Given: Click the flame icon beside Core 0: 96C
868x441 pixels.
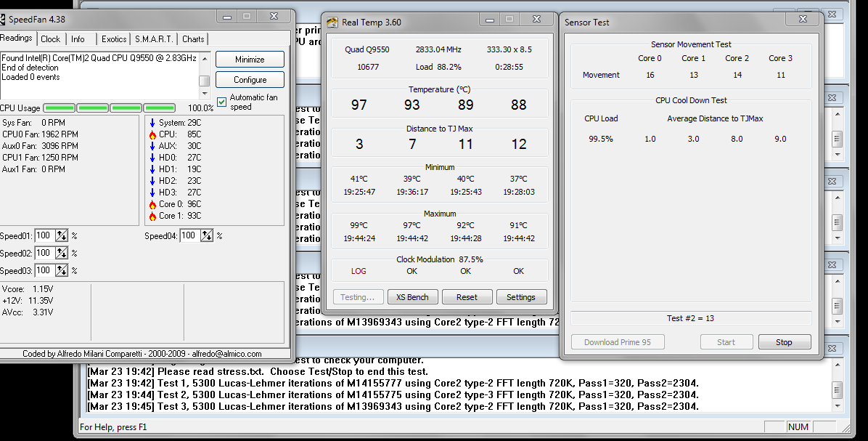Looking at the screenshot, I should click(152, 204).
